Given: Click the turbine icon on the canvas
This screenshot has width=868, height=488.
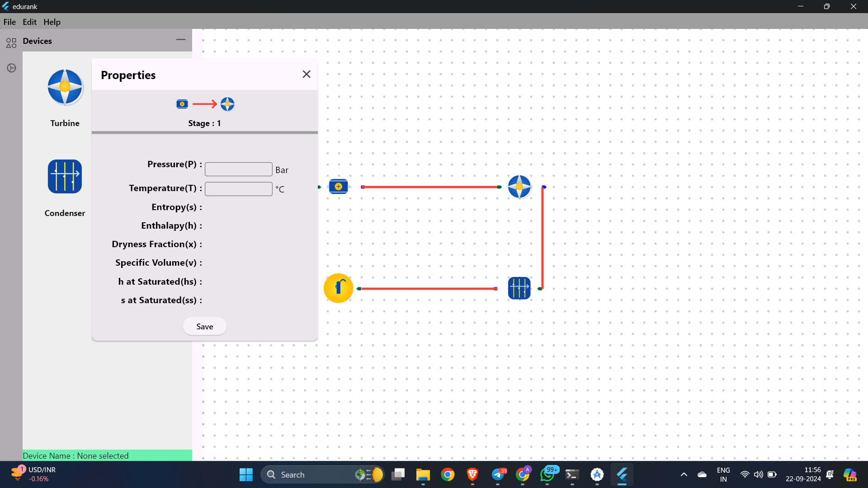Looking at the screenshot, I should pos(519,187).
